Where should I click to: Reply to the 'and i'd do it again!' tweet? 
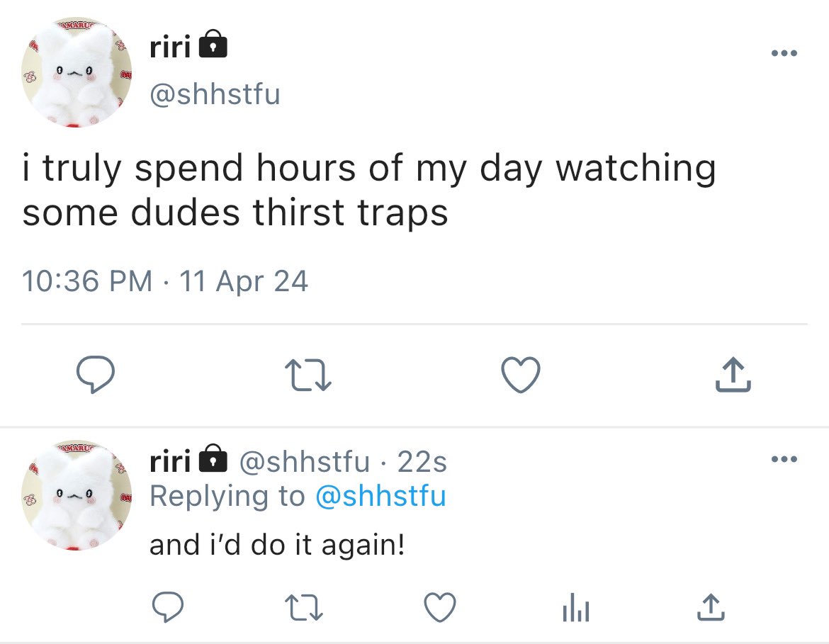(x=168, y=607)
